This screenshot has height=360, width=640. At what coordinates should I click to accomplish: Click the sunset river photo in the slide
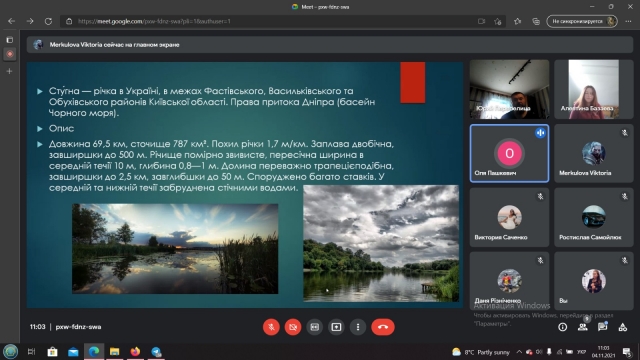[x=175, y=249]
